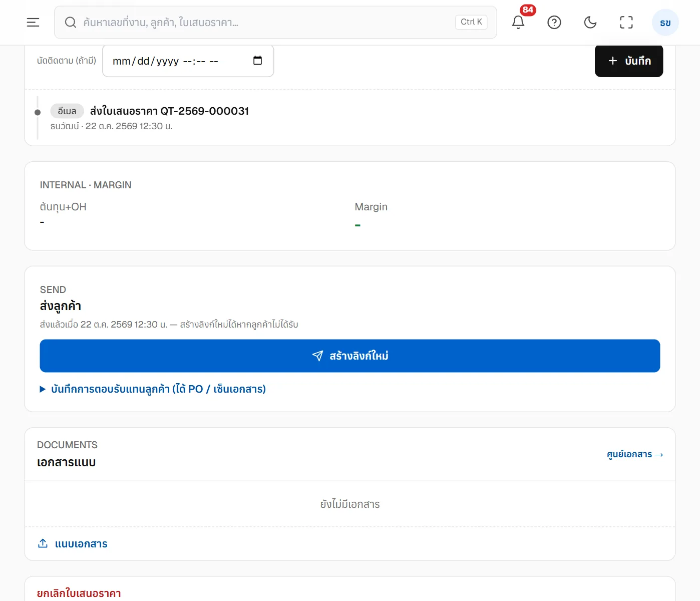The width and height of the screenshot is (700, 601).
Task: Expand บันทึกการตอบรับแทนลูกค้า disclosure
Action: click(153, 389)
